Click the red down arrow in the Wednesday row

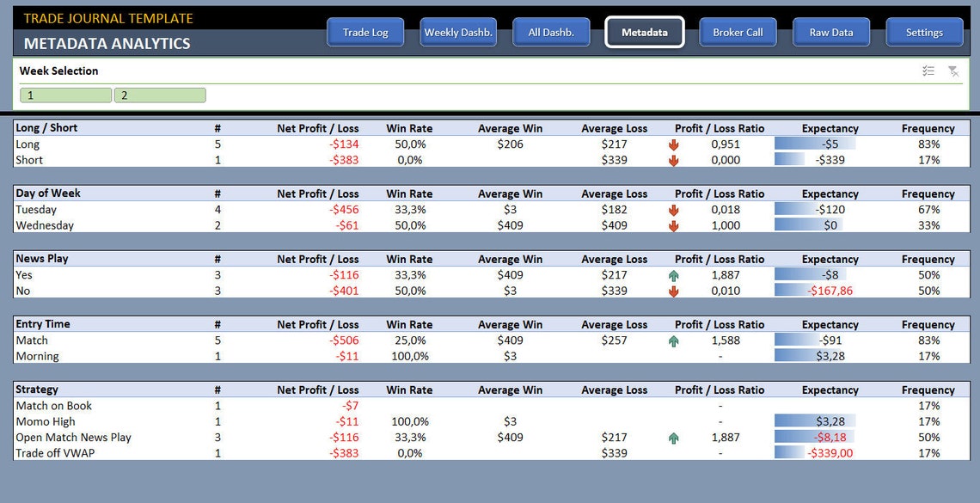click(x=673, y=224)
